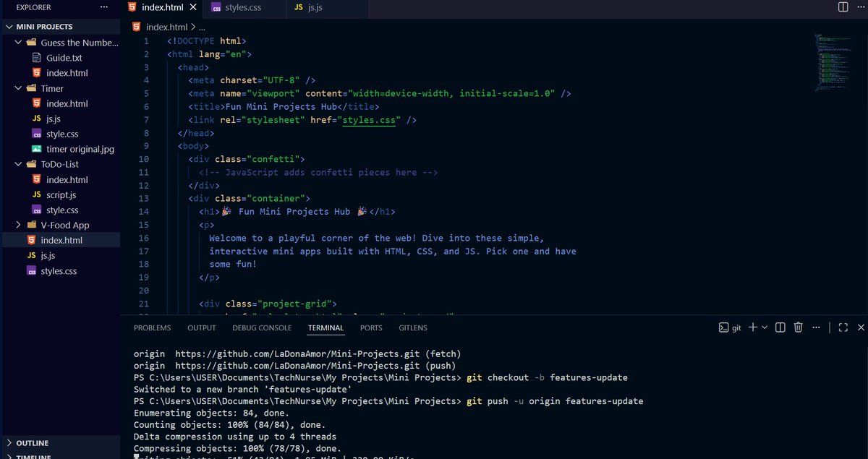This screenshot has height=459, width=868.
Task: Open the DEBUG CONSOLE panel tab
Action: tap(262, 327)
